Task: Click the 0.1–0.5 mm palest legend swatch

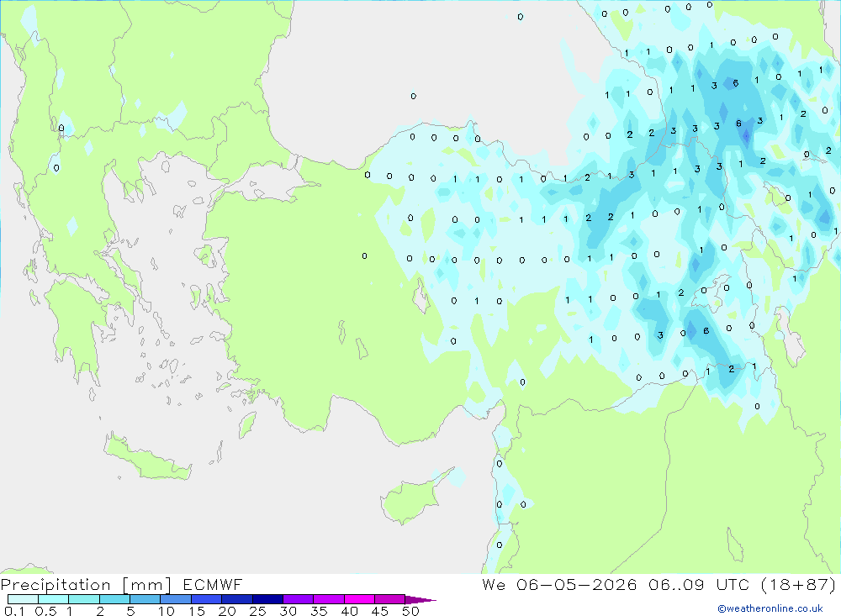Action: 23,599
